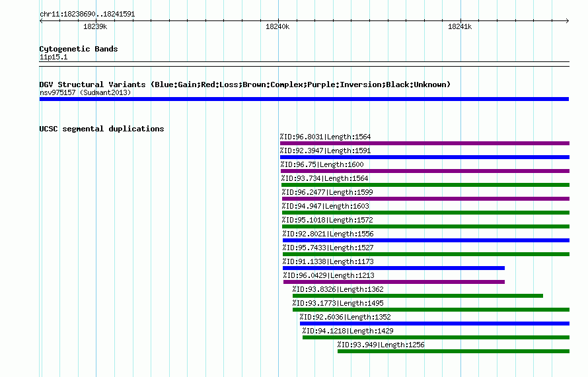
Task: Select the purple bar under %ID:96.75
Action: tap(425, 171)
